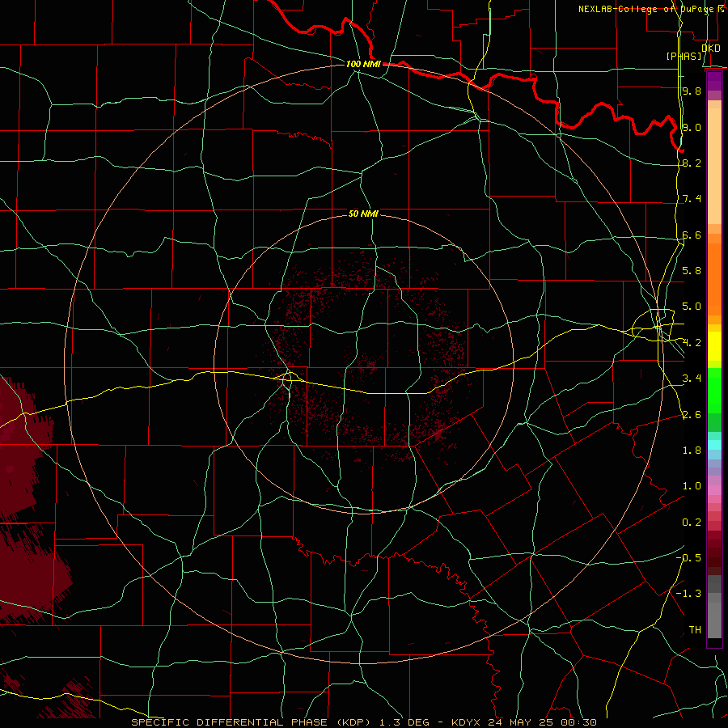The width and height of the screenshot is (728, 728).
Task: Click the -0.5 value on the color scale
Action: coord(689,558)
